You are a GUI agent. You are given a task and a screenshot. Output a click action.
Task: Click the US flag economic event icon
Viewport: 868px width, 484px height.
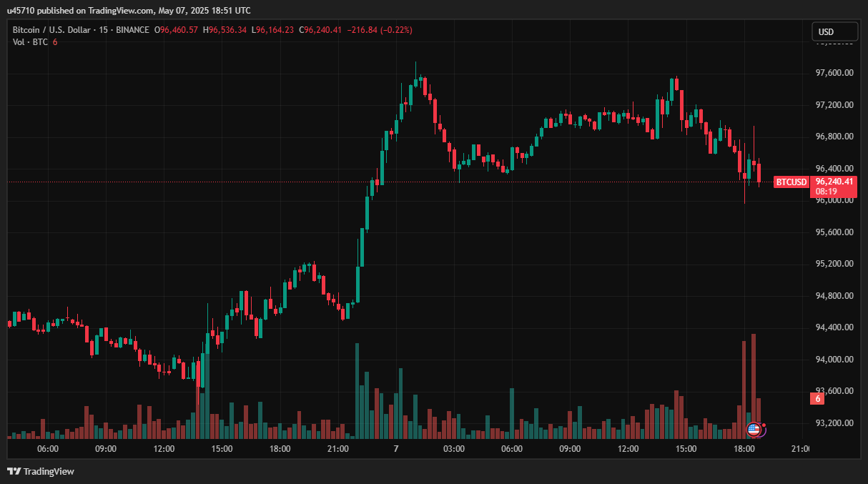(753, 430)
